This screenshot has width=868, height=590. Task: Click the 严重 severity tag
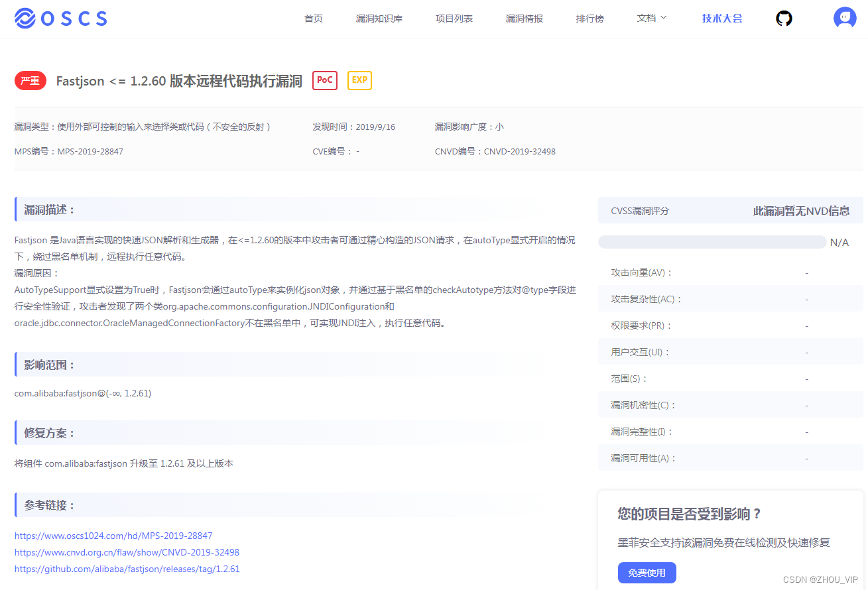pyautogui.click(x=31, y=81)
